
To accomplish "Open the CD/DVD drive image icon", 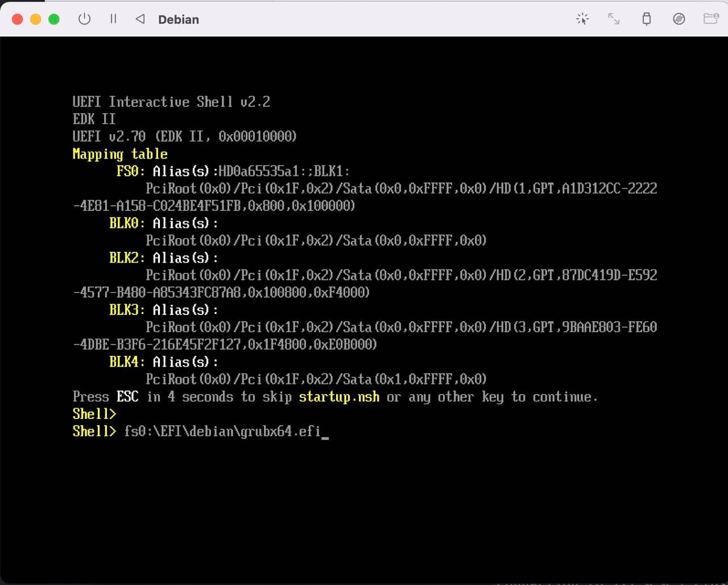I will point(679,19).
